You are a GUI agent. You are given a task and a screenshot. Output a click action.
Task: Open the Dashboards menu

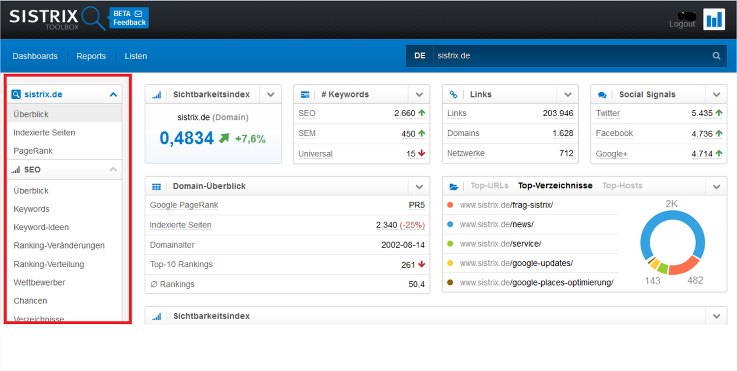tap(35, 56)
